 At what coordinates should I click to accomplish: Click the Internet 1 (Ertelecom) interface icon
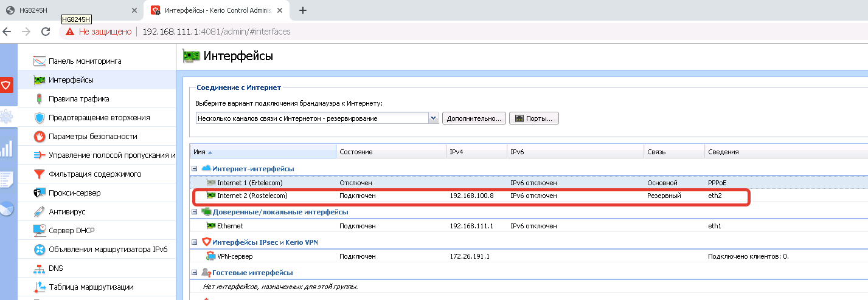211,182
